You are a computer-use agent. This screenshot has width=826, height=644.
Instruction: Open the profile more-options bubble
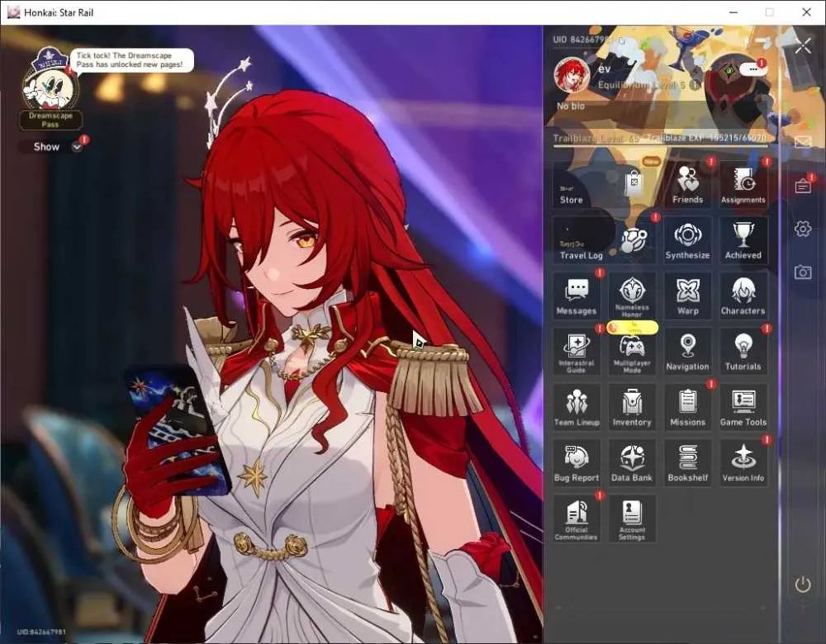(752, 69)
